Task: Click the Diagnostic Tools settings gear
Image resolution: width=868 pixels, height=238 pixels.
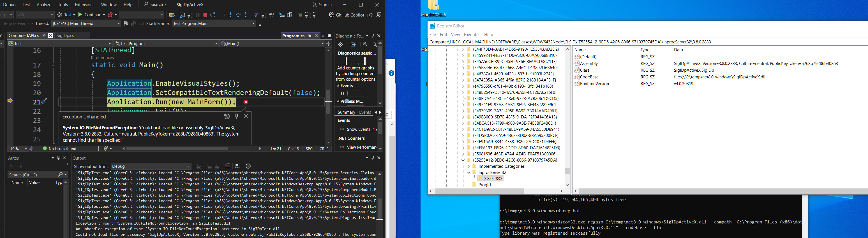Action: pyautogui.click(x=341, y=45)
